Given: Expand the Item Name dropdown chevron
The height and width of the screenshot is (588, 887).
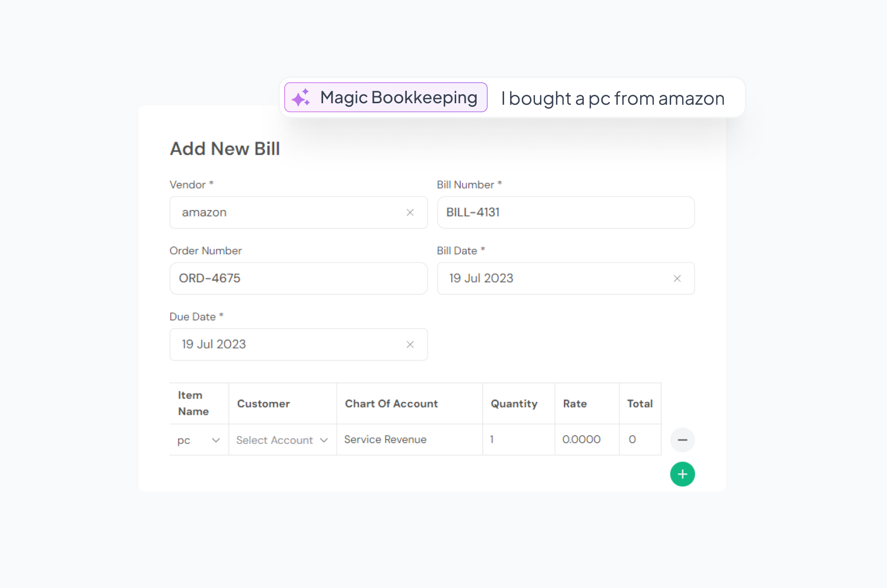Looking at the screenshot, I should click(x=216, y=440).
